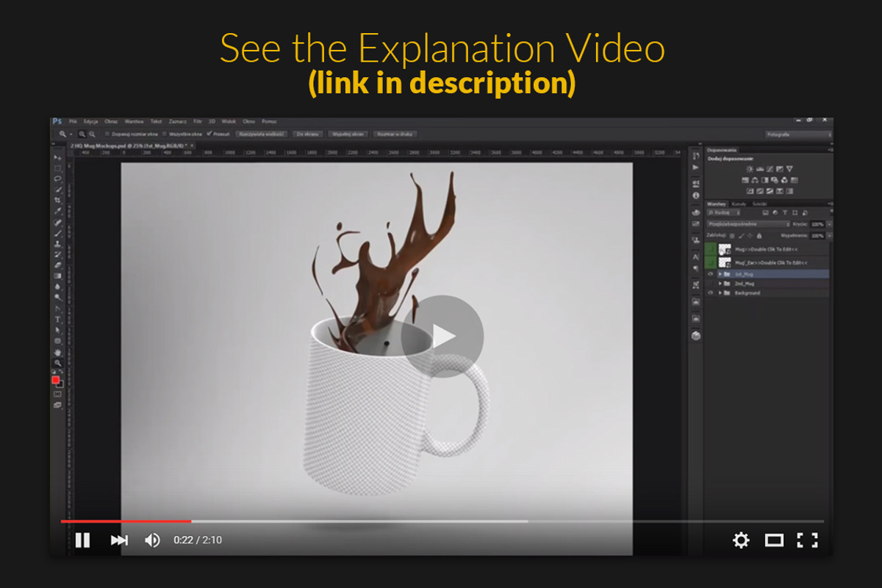
Task: Open the zoom tool preset dropdown arrow
Action: (71, 135)
